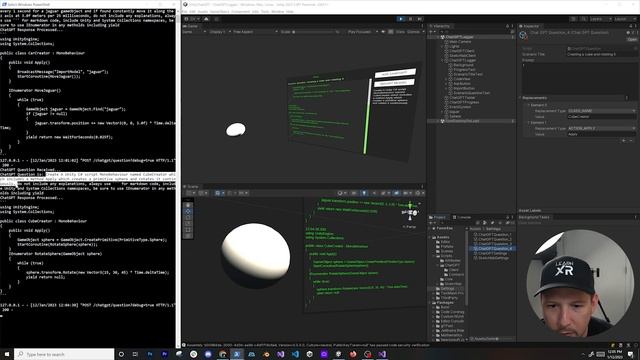Open the cloud services icon in Unity toolbar
Screen dimensions: 640x360
click(206, 19)
